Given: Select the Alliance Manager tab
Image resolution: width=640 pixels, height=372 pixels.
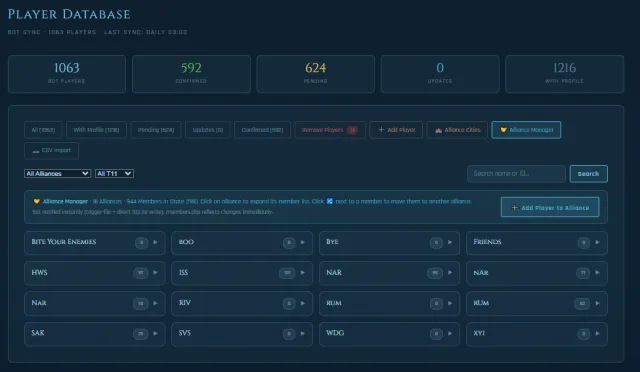Looking at the screenshot, I should 526,130.
